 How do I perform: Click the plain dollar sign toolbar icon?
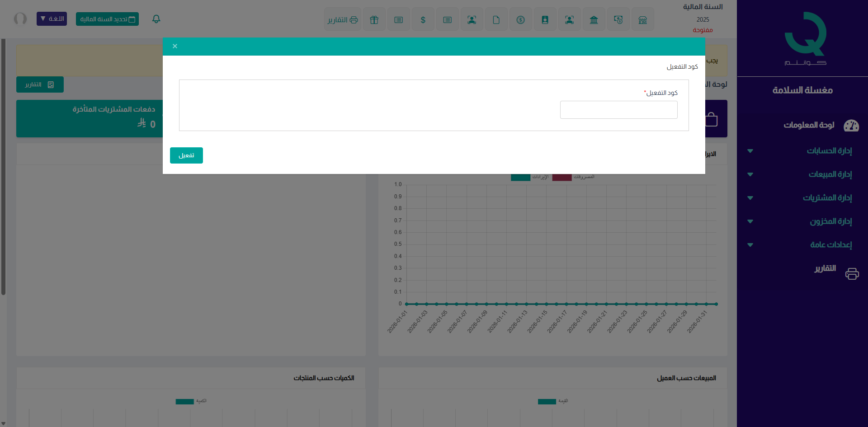423,20
